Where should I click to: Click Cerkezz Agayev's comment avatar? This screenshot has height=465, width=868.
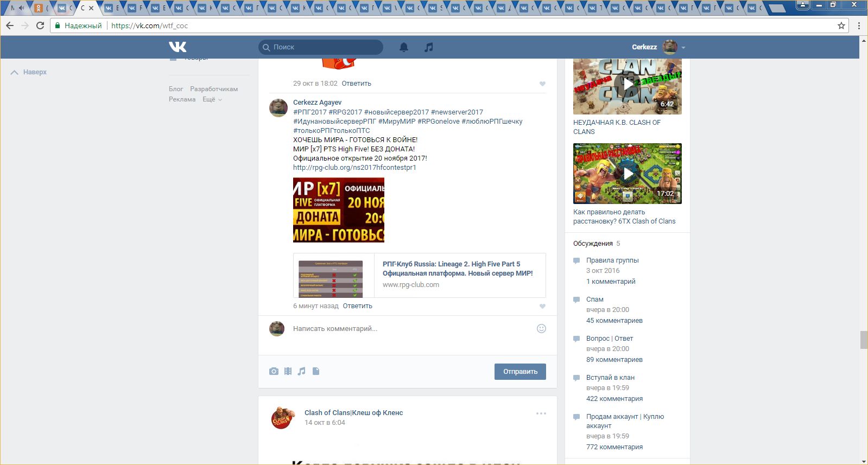pos(278,108)
